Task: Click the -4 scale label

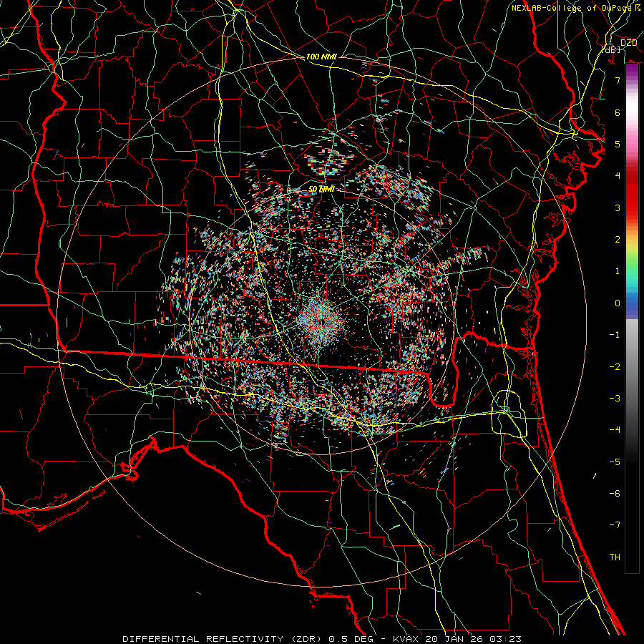Action: [x=615, y=430]
